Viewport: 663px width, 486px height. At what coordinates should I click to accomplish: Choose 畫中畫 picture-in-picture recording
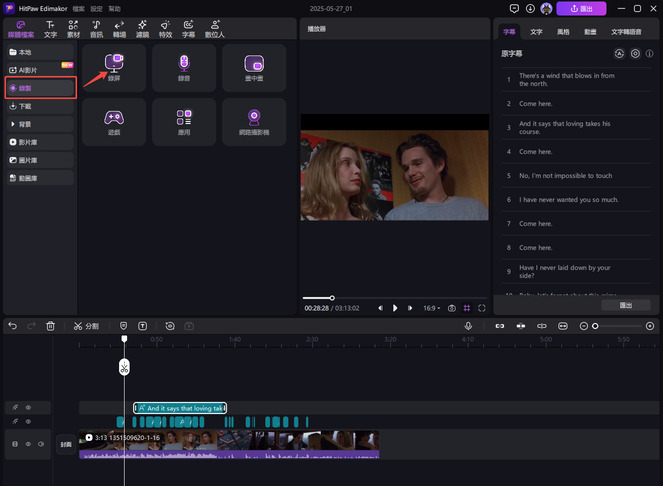point(254,68)
